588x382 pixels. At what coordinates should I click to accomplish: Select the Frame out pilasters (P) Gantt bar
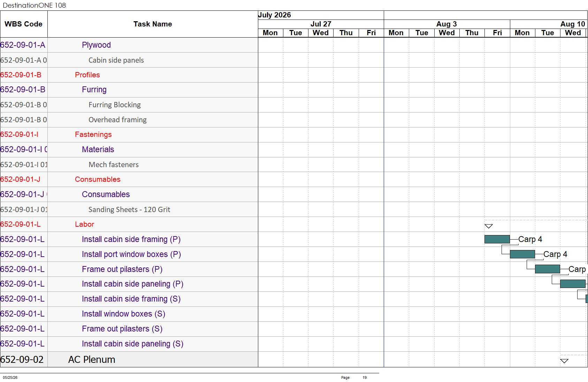548,269
